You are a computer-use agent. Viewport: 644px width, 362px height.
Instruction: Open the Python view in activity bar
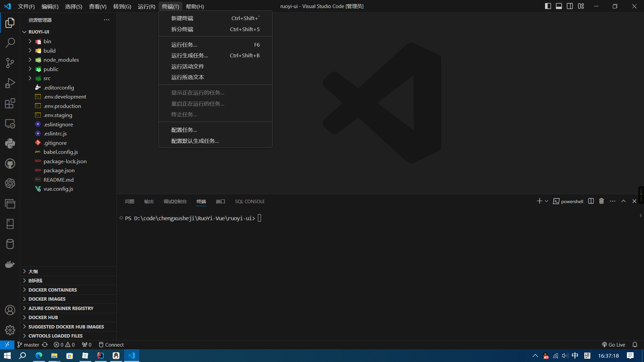pyautogui.click(x=10, y=143)
